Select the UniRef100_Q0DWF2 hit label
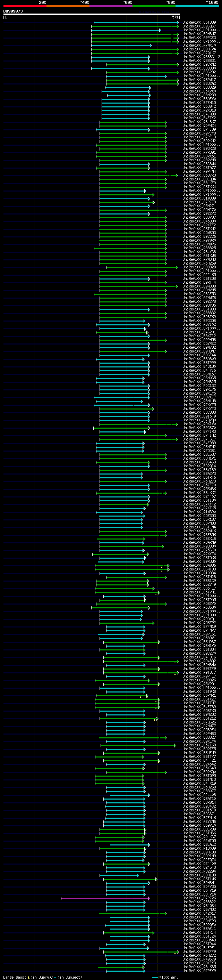Screen dimensions: 222x980 [199, 107]
